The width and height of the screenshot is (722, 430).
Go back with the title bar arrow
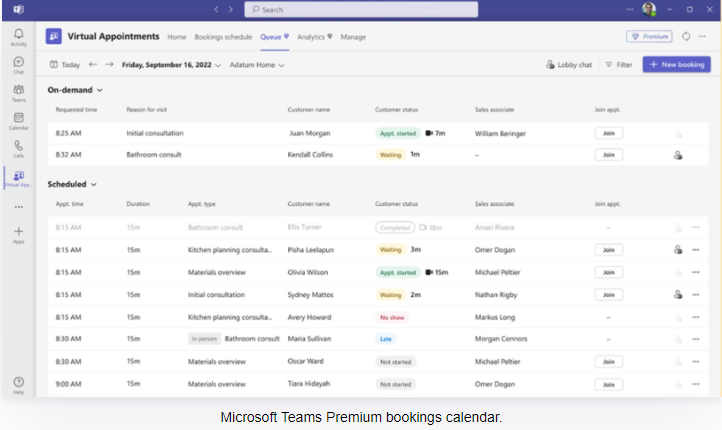point(215,9)
